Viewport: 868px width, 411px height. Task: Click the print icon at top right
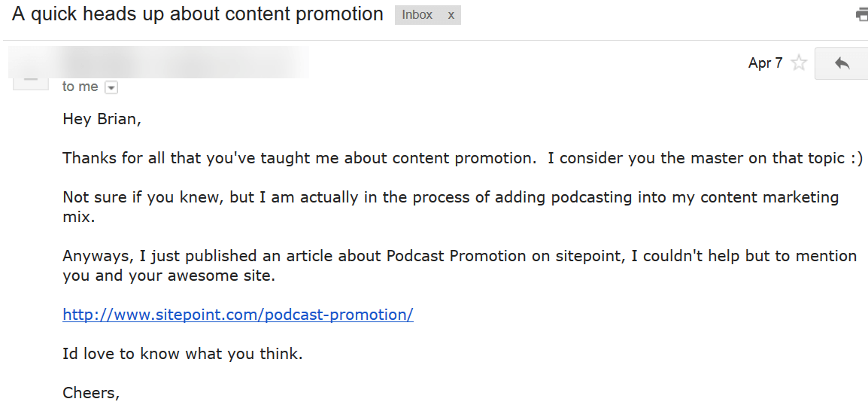863,16
